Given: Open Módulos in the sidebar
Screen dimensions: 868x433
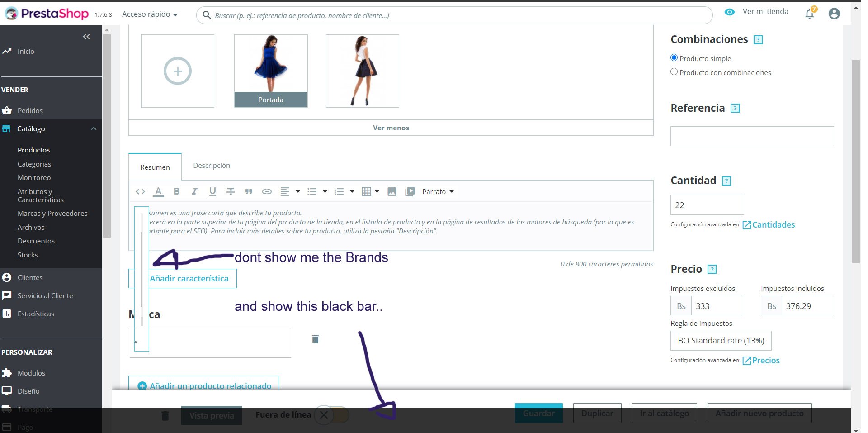Looking at the screenshot, I should coord(31,373).
